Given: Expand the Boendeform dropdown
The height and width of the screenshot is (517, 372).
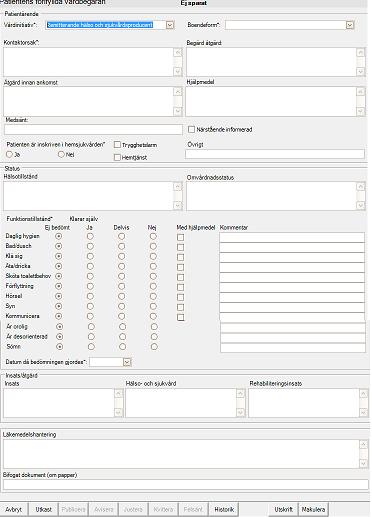Looking at the screenshot, I should click(x=350, y=25).
